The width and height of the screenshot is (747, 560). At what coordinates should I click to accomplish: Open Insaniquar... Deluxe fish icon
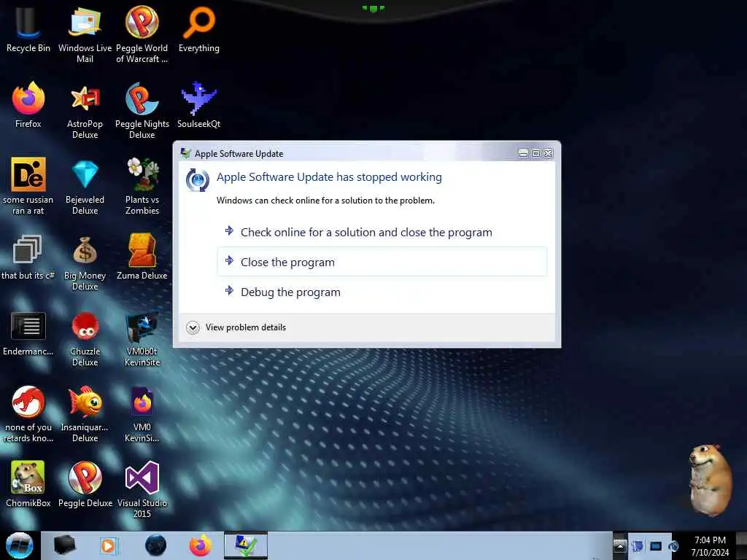[x=85, y=414]
